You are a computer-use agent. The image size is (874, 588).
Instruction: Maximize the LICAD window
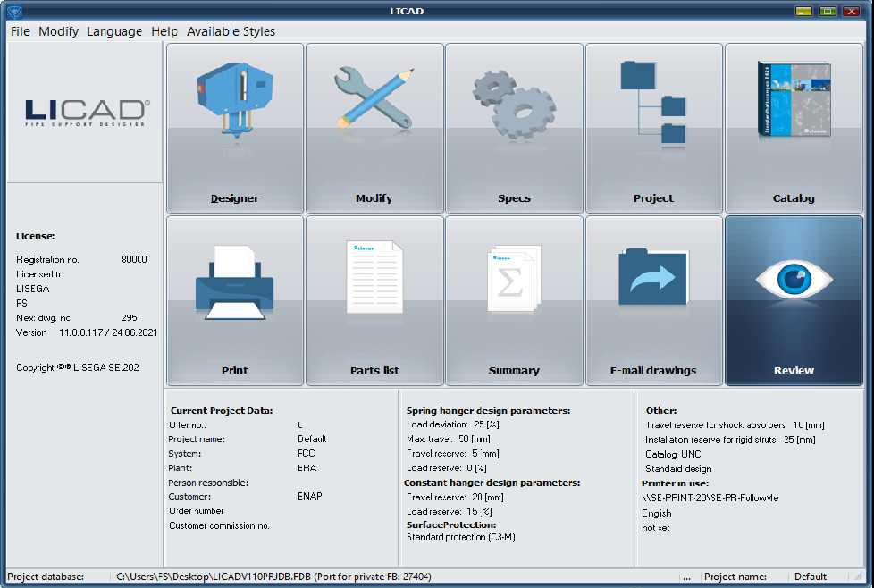tap(828, 11)
